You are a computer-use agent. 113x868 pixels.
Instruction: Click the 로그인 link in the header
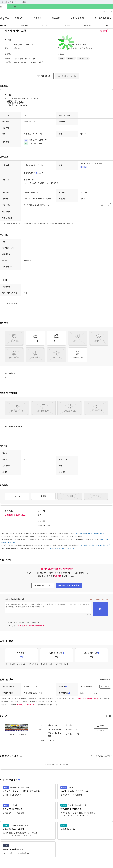point(105,11)
